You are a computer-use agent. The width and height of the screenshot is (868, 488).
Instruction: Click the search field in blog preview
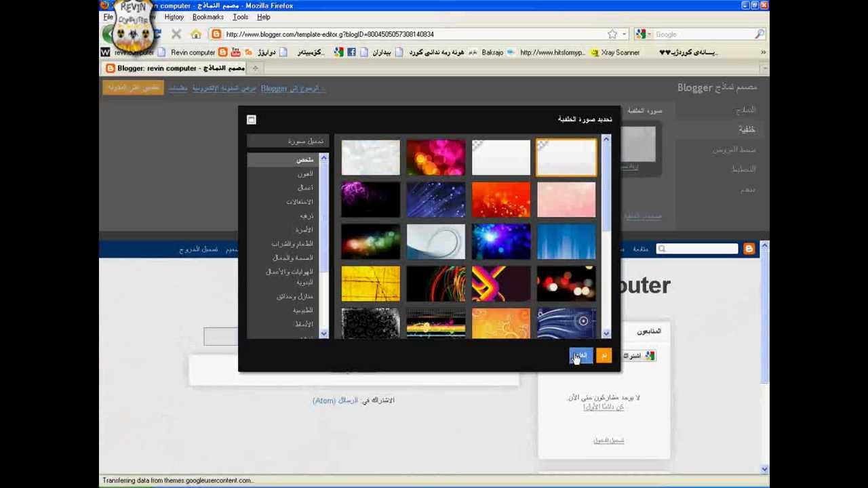(x=696, y=249)
